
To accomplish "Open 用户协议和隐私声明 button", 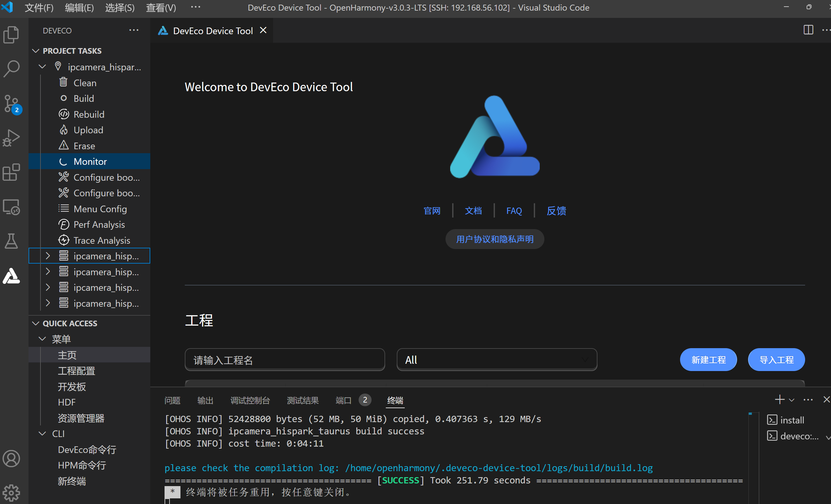I will point(495,239).
